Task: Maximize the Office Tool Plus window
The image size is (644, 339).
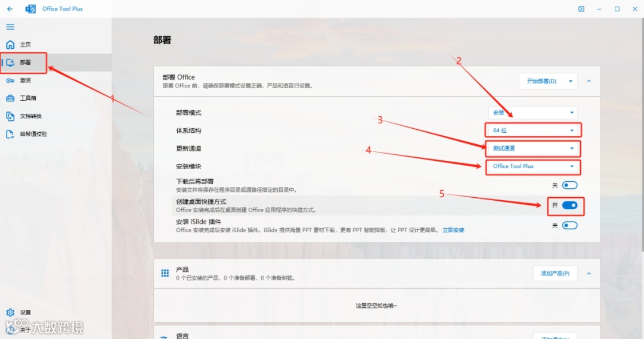Action: [617, 8]
